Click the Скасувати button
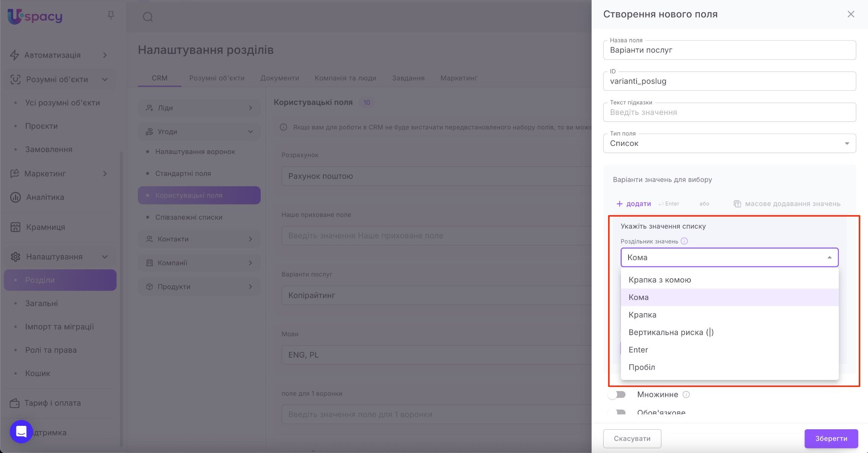This screenshot has width=868, height=453. (x=632, y=439)
